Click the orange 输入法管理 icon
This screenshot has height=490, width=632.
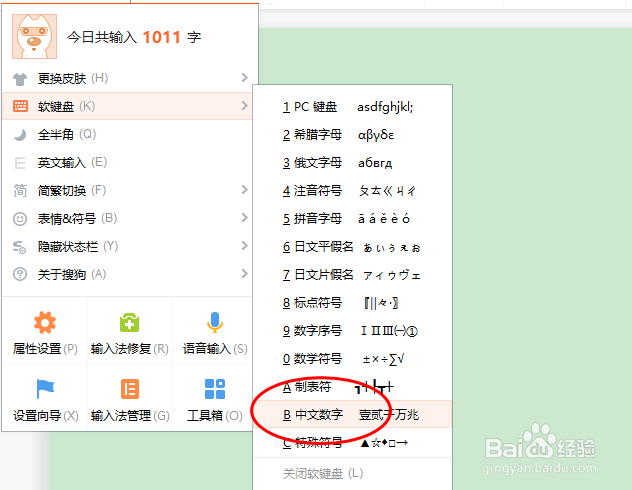click(x=130, y=389)
